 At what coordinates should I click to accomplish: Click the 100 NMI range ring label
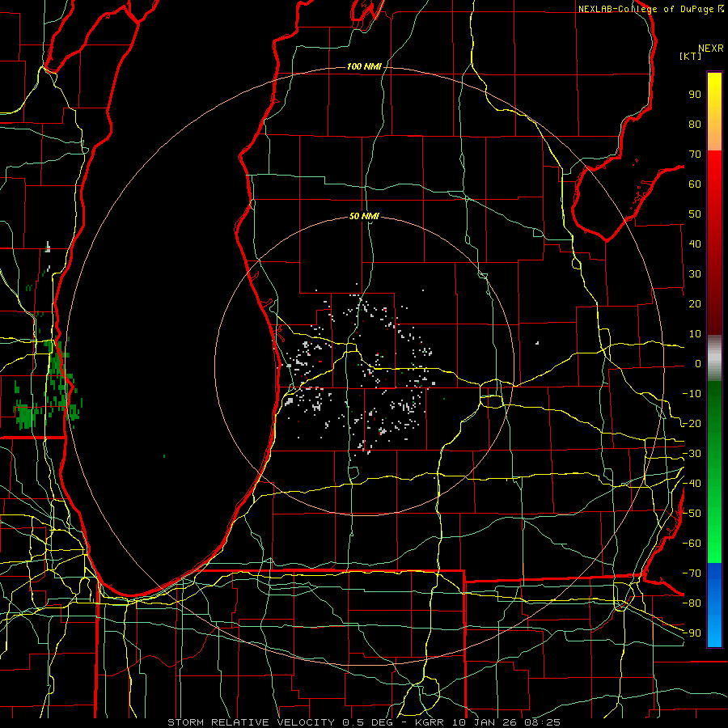click(x=364, y=67)
